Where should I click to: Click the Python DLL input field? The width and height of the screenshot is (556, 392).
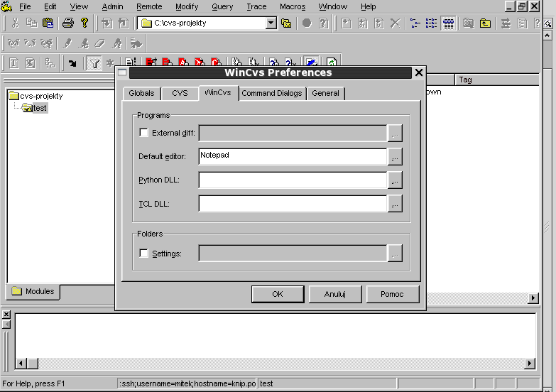[293, 180]
